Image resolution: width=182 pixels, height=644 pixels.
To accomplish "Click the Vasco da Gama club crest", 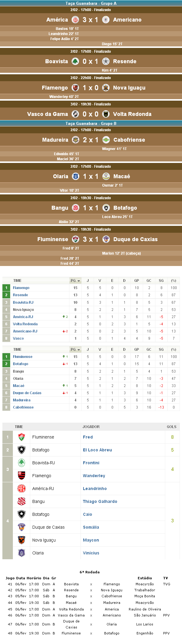I will (x=75, y=114).
